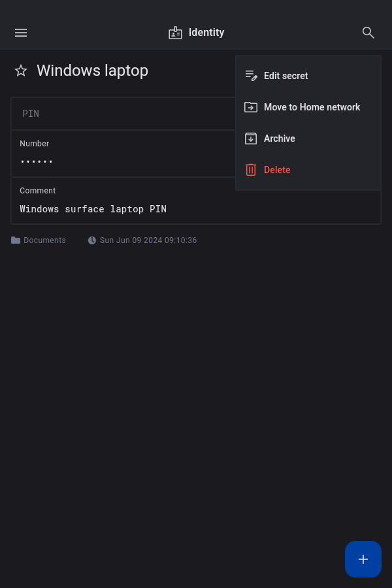The height and width of the screenshot is (588, 392).
Task: Click the Comment field text
Action: tap(93, 209)
